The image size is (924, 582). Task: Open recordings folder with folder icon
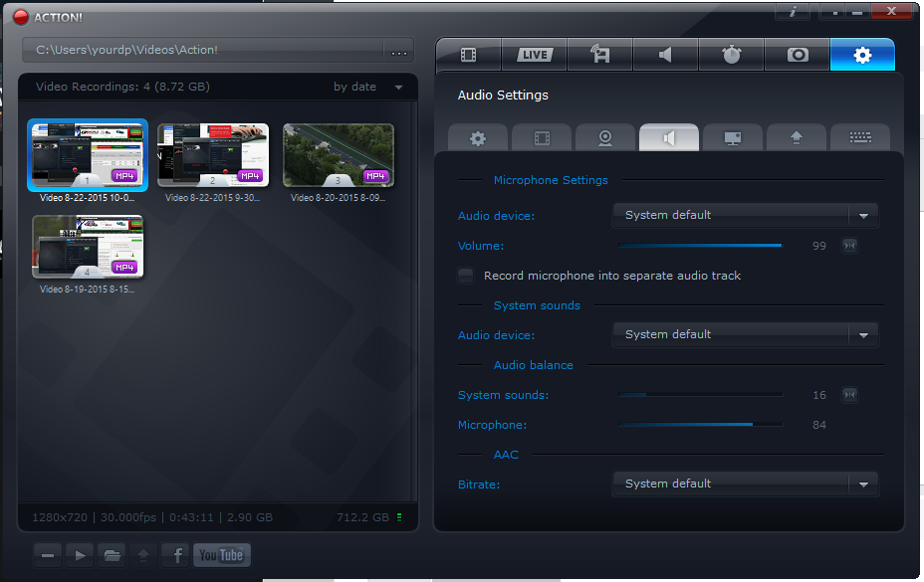(112, 555)
